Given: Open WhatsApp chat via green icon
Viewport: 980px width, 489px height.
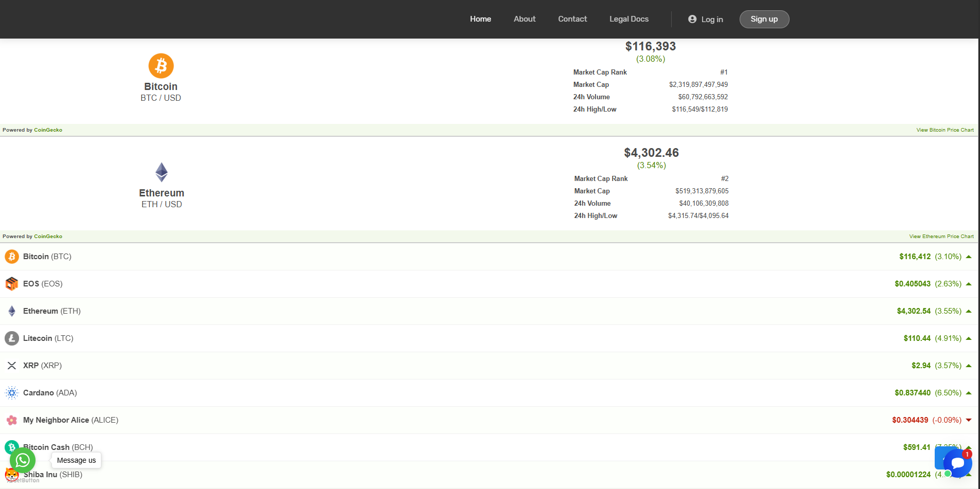Looking at the screenshot, I should tap(23, 460).
